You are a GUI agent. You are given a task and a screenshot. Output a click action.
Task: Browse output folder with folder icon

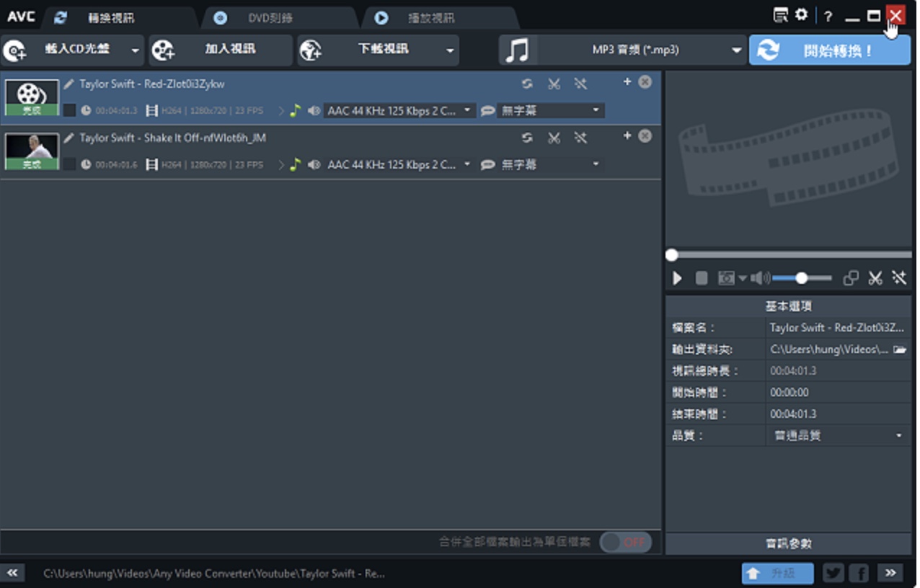tap(899, 349)
